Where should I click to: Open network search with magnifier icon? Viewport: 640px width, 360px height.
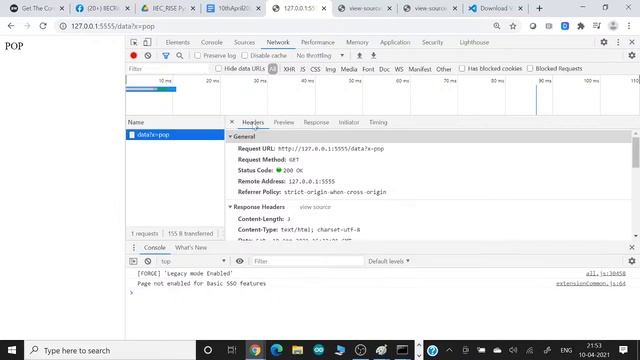(180, 56)
